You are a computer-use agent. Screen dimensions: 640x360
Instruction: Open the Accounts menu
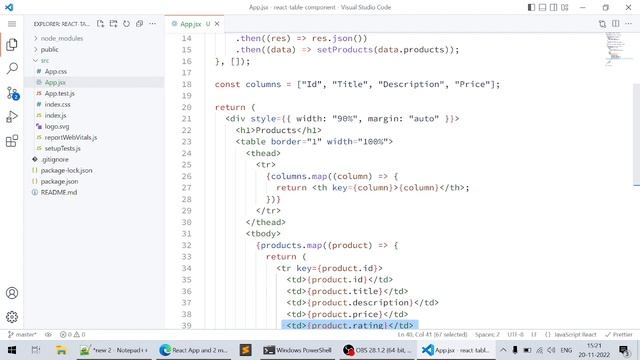tap(12, 293)
